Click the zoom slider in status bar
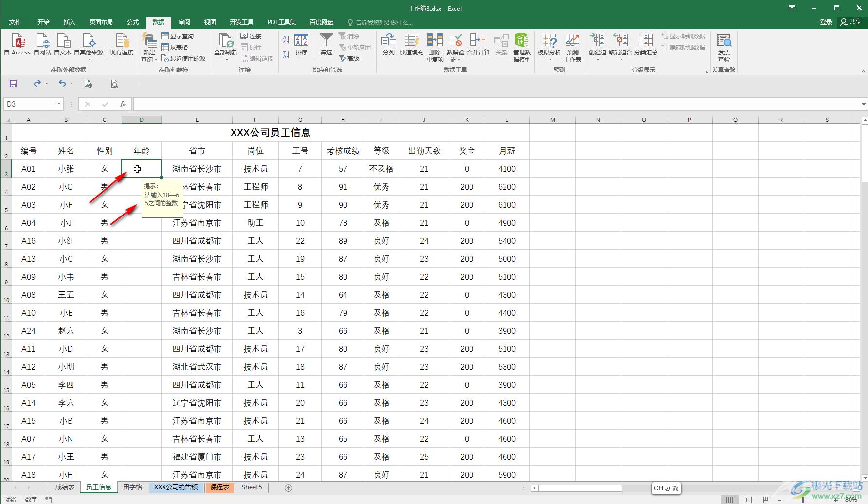Screen dimensions: 868x504 coord(803,500)
